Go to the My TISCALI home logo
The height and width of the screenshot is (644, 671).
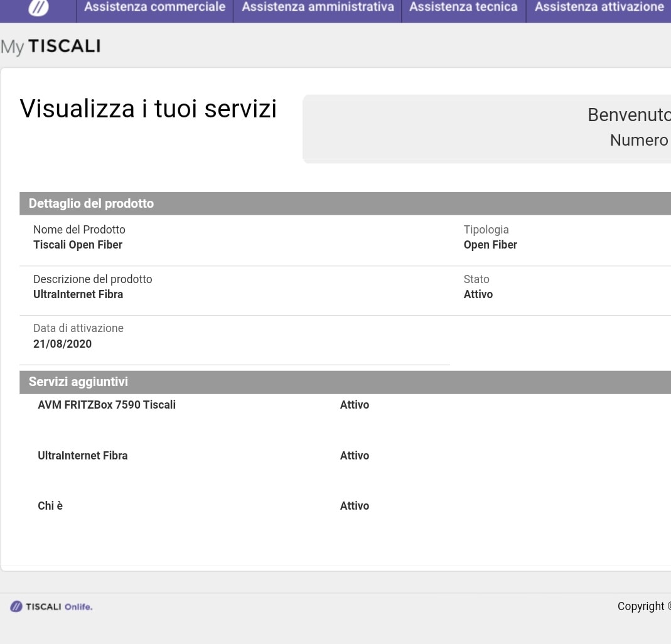click(50, 46)
